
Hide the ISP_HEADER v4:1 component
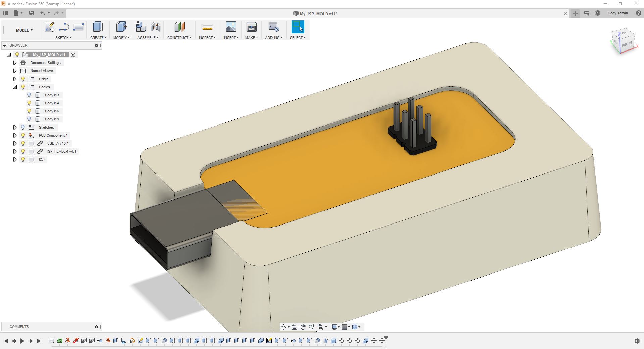pyautogui.click(x=23, y=151)
